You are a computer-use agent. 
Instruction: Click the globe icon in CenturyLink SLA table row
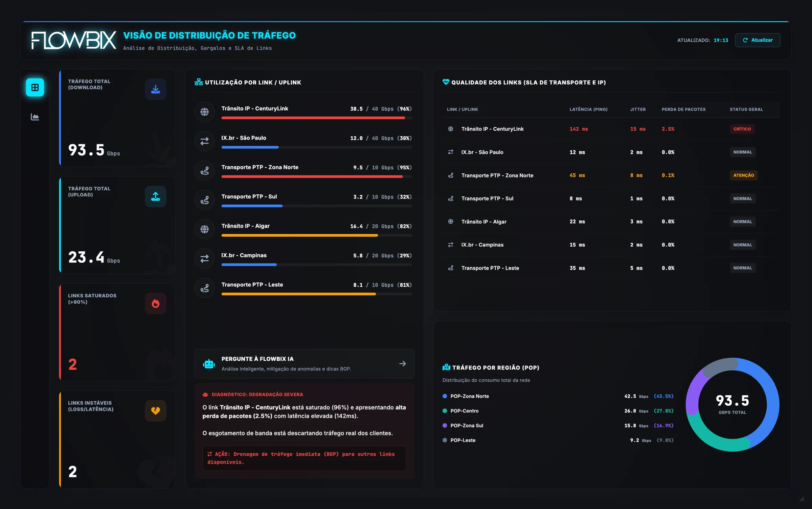[451, 129]
